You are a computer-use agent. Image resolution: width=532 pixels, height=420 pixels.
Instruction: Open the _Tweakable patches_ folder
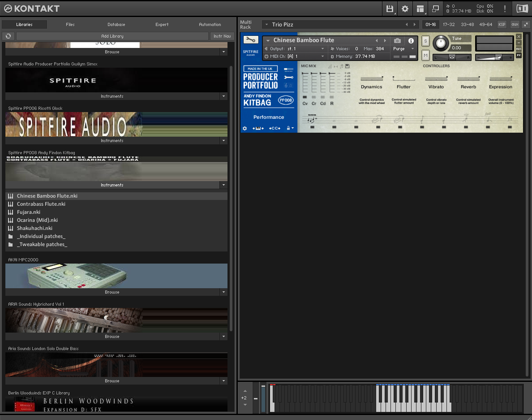(x=42, y=244)
